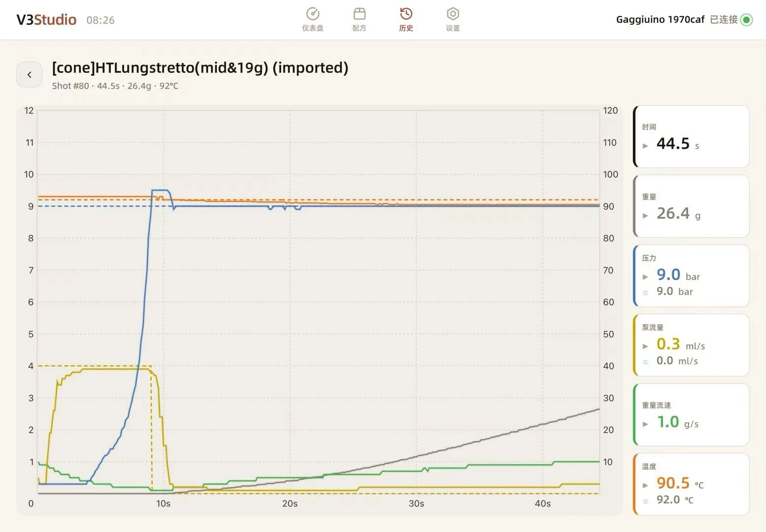Open the 仪表盘 dashboard gauge icon
766x532 pixels.
click(313, 14)
